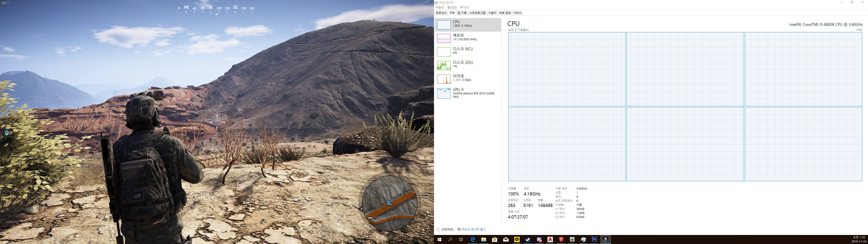The width and height of the screenshot is (868, 244).
Task: Open the 파일(F) menu in Task Manager
Action: [x=439, y=7]
